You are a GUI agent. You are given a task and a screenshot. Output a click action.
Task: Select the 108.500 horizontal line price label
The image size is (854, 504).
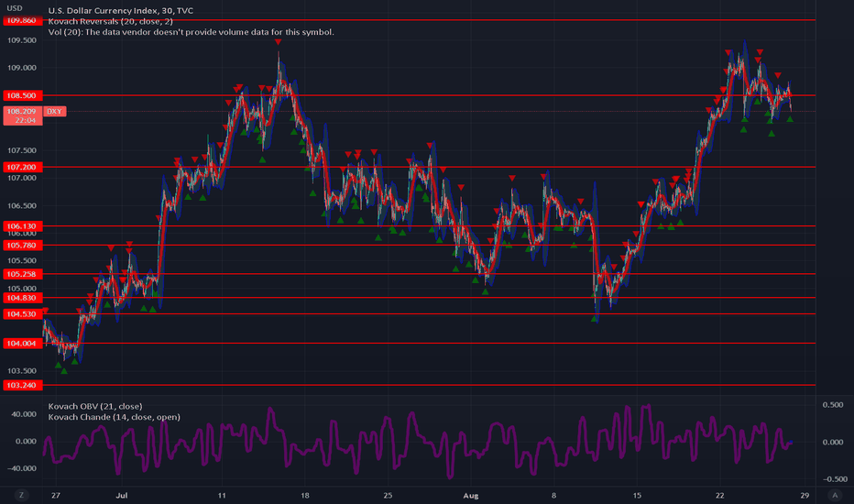(22, 95)
